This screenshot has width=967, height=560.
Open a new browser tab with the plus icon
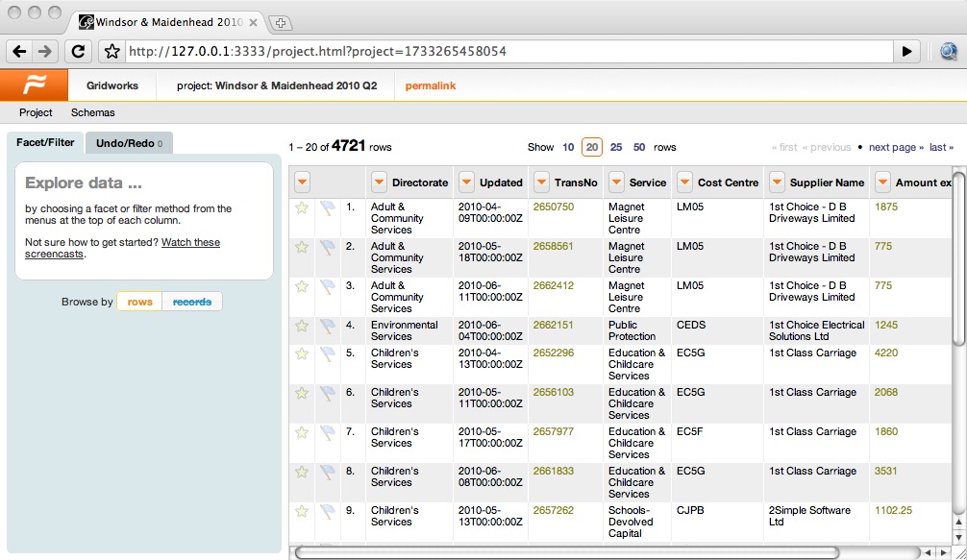281,23
